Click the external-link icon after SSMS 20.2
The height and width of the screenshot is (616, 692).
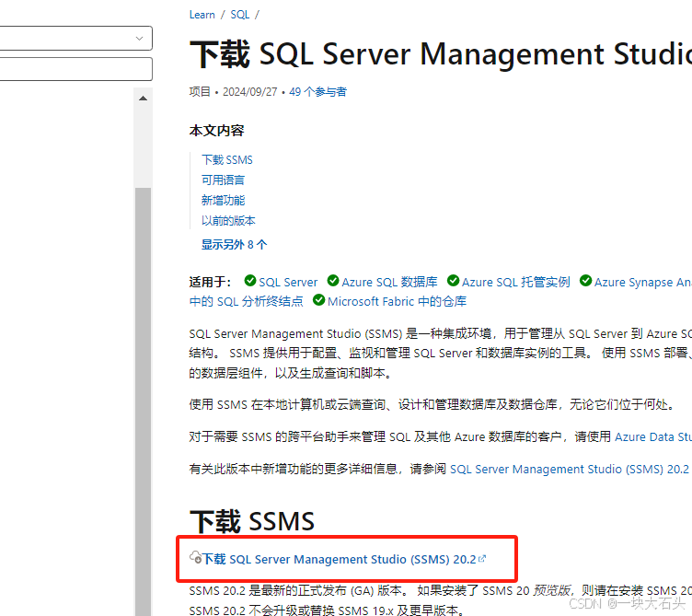click(x=482, y=559)
